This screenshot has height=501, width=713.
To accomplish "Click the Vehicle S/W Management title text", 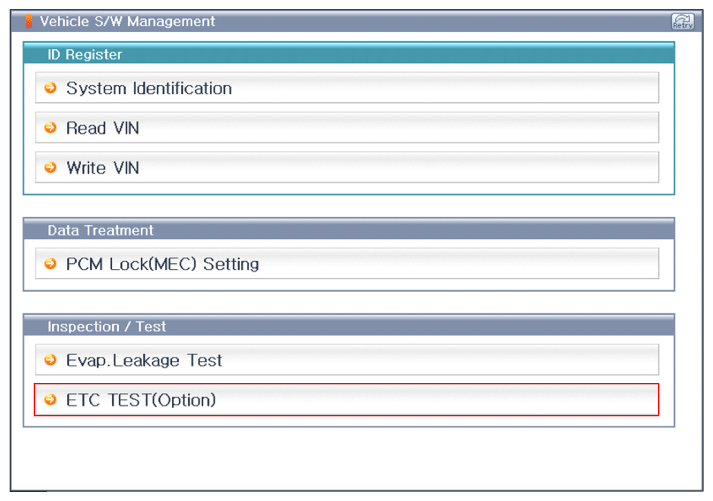I will 127,21.
